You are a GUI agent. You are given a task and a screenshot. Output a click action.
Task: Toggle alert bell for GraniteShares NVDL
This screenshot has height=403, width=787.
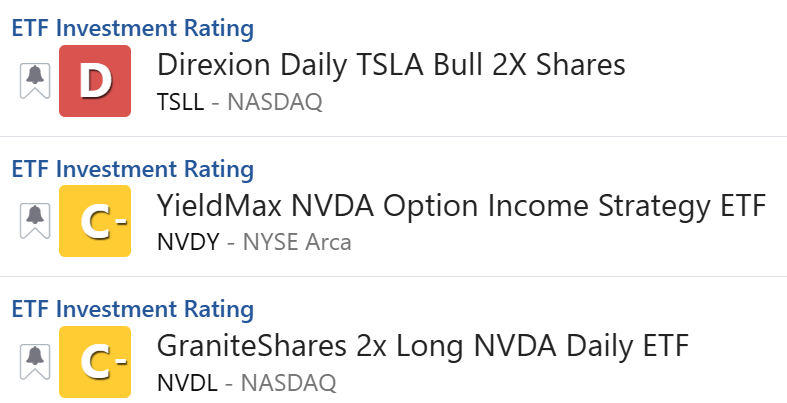coord(35,362)
